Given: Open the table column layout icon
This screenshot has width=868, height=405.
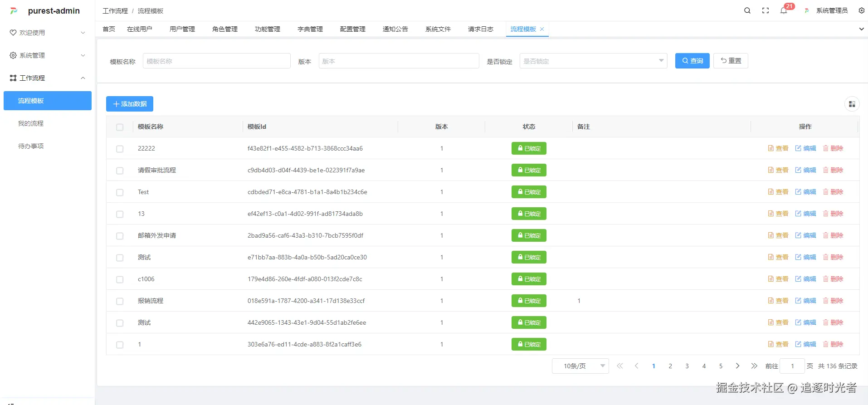Looking at the screenshot, I should 852,104.
